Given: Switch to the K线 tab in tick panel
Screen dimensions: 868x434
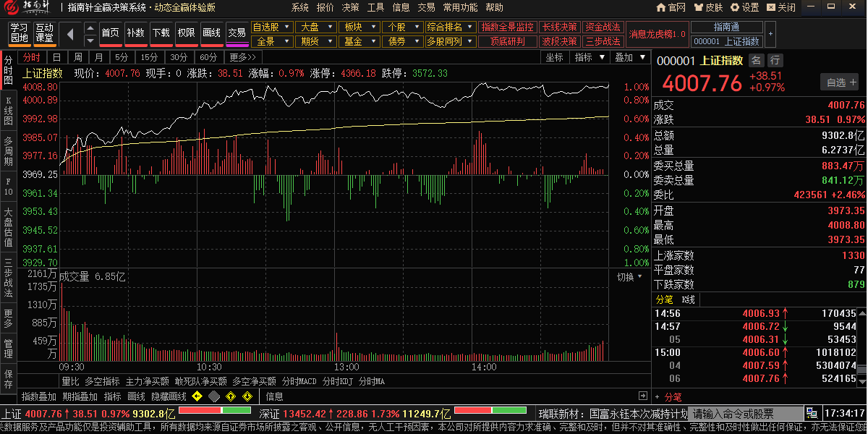Looking at the screenshot, I should click(x=688, y=299).
